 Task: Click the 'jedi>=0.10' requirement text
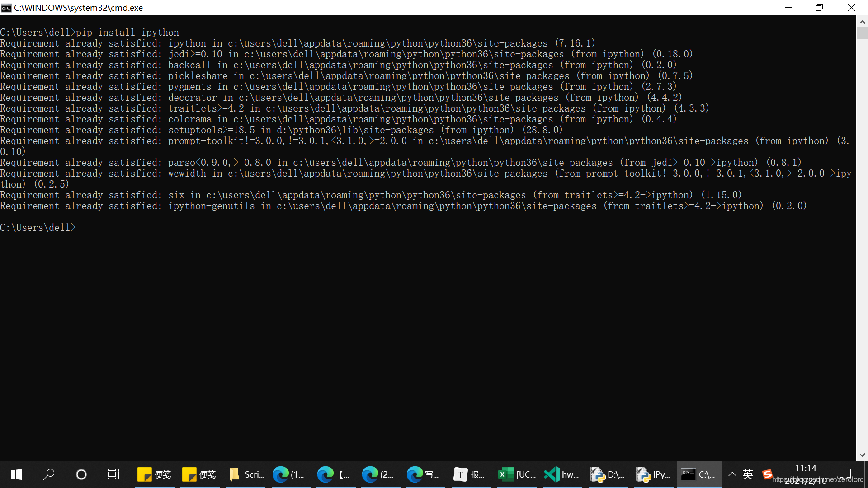point(195,54)
